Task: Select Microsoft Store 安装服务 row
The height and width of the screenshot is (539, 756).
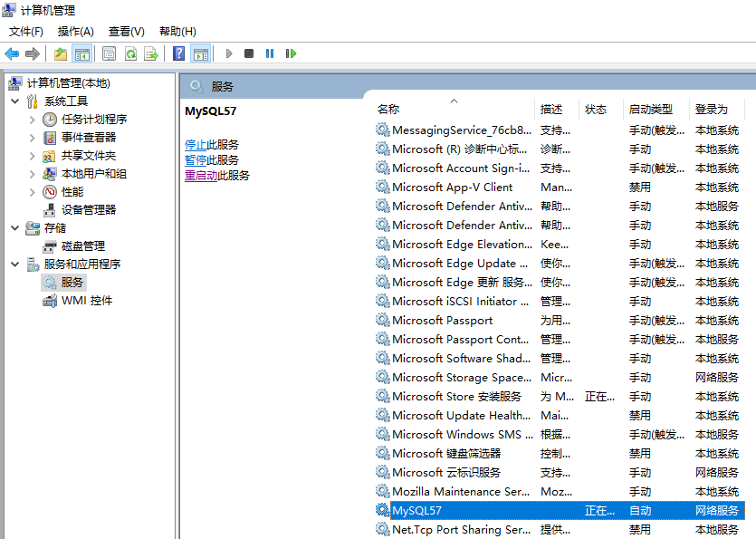Action: (x=560, y=397)
